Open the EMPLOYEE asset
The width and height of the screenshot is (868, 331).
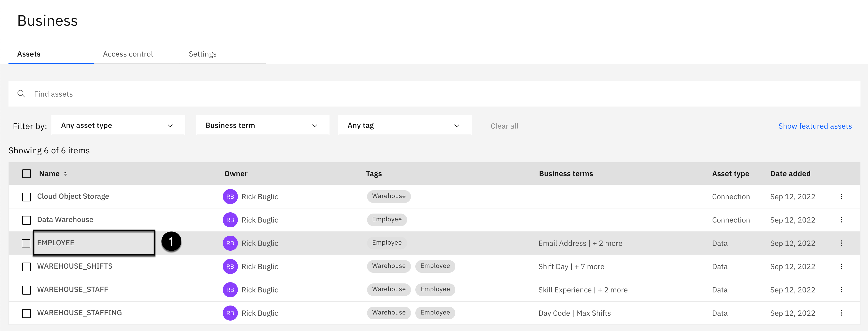(x=56, y=243)
